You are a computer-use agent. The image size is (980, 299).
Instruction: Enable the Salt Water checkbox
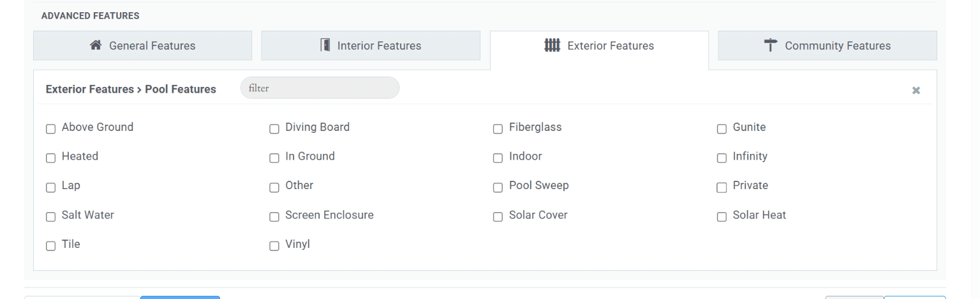pos(51,217)
